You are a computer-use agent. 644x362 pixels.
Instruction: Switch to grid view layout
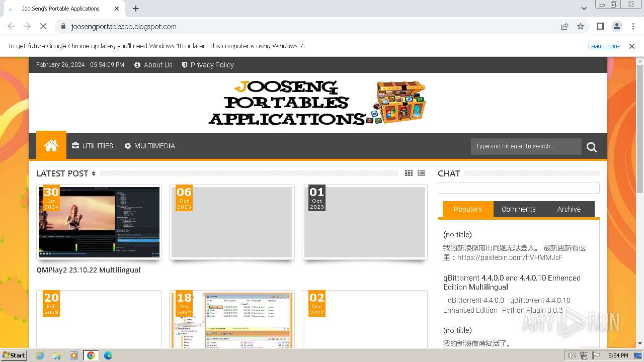(x=409, y=173)
